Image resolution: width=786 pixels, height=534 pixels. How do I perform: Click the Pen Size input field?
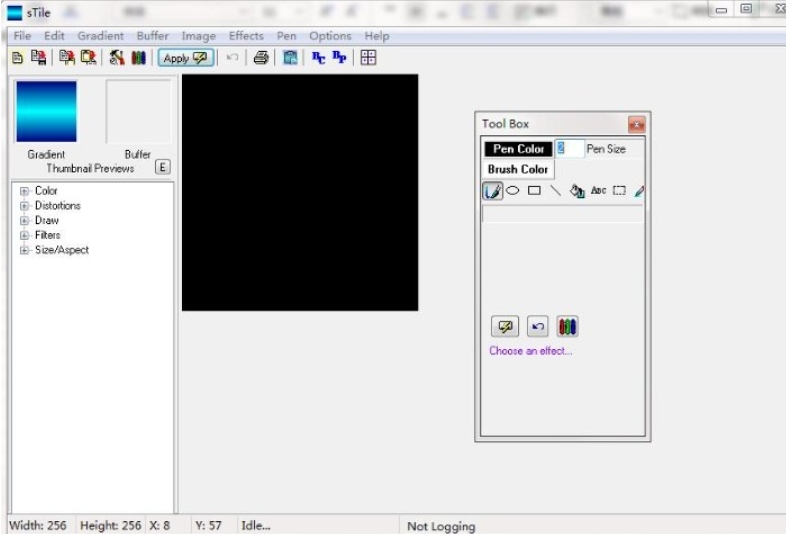[x=568, y=148]
